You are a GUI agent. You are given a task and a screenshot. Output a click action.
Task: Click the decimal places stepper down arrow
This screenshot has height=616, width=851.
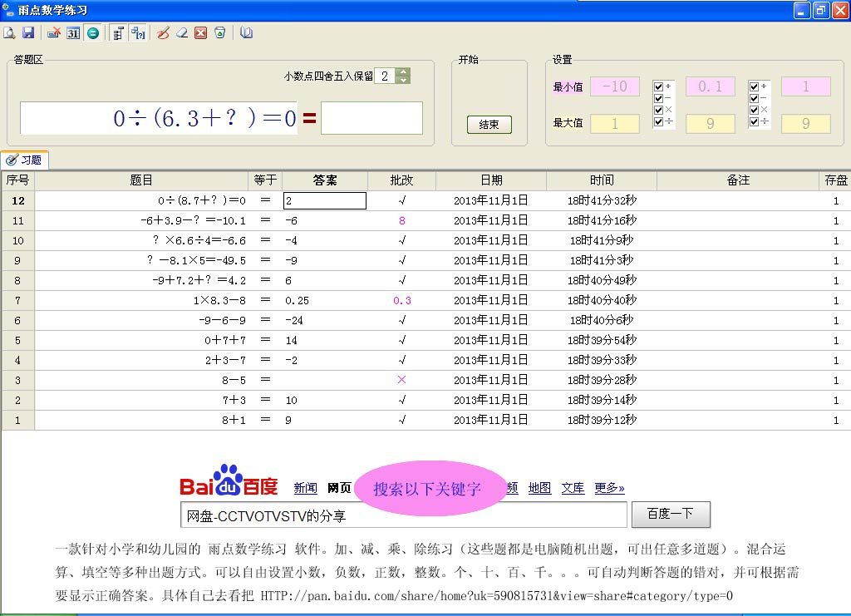tap(402, 80)
